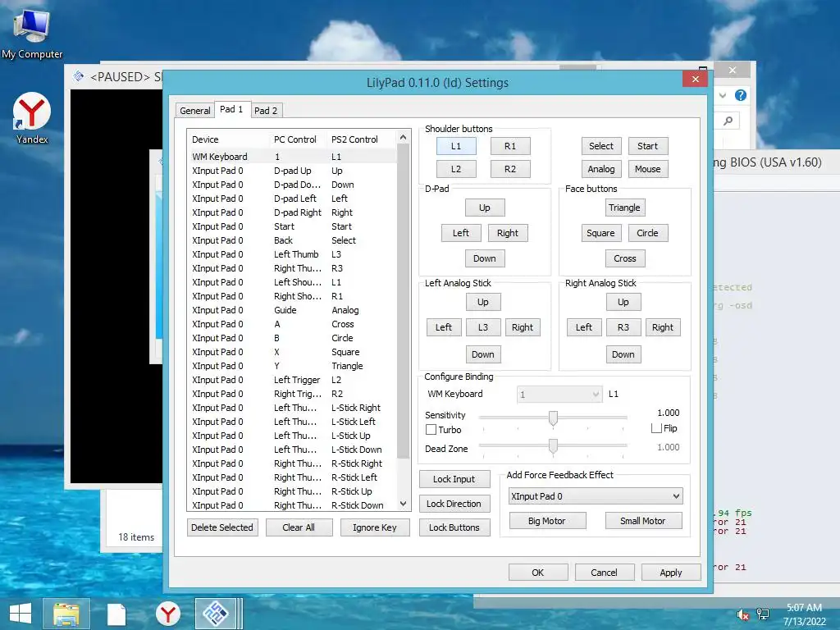Open the WM Keyboard binding dropdown

(x=559, y=395)
